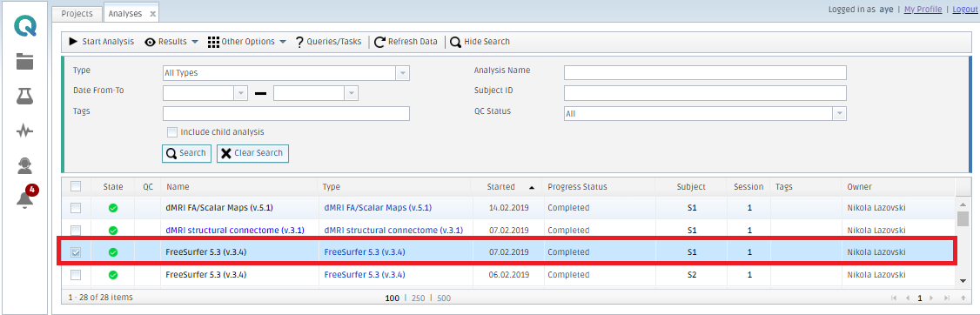Click Queries/Tasks in the toolbar

click(x=329, y=42)
